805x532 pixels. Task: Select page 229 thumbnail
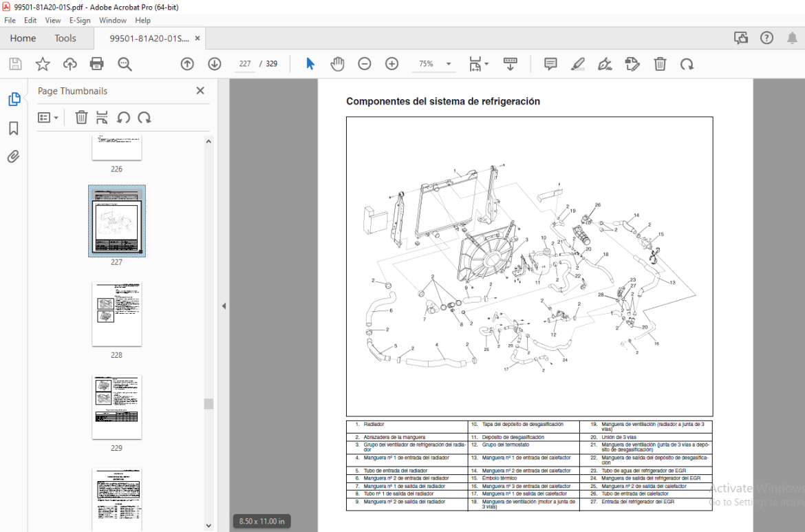click(x=116, y=407)
